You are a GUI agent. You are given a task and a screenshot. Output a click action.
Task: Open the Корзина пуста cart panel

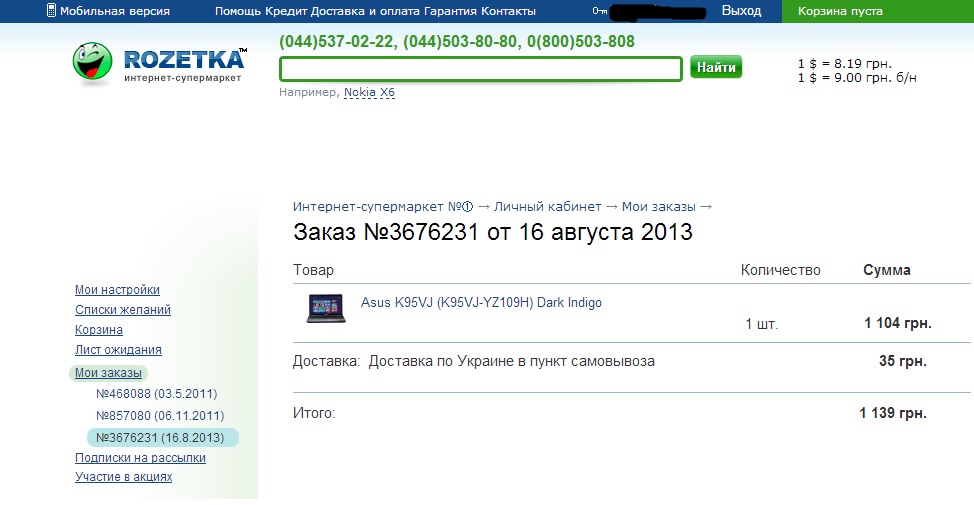tap(878, 11)
